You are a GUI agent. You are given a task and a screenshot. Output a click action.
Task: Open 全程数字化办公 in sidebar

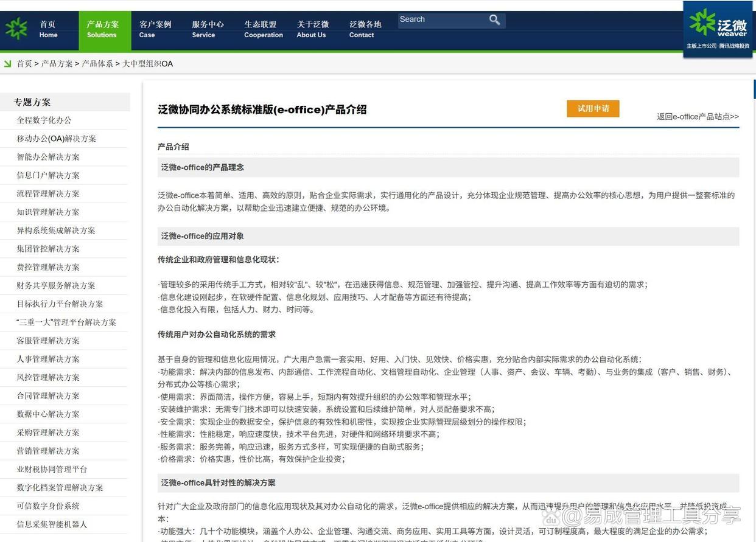point(44,120)
